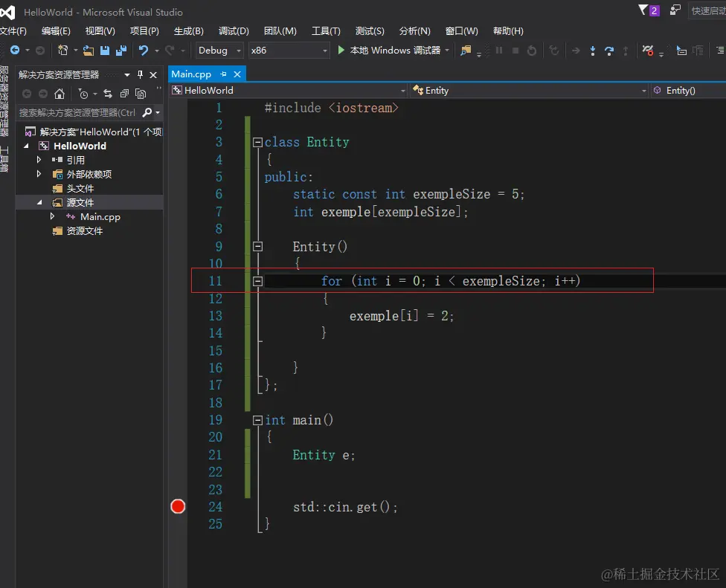Open the 文件(F) menu
Viewport: 726px width, 588px height.
[x=13, y=30]
